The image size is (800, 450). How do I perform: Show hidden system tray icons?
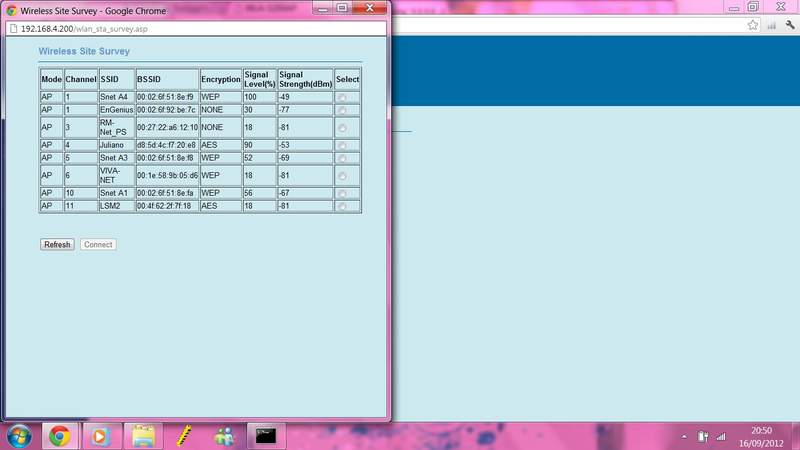684,437
